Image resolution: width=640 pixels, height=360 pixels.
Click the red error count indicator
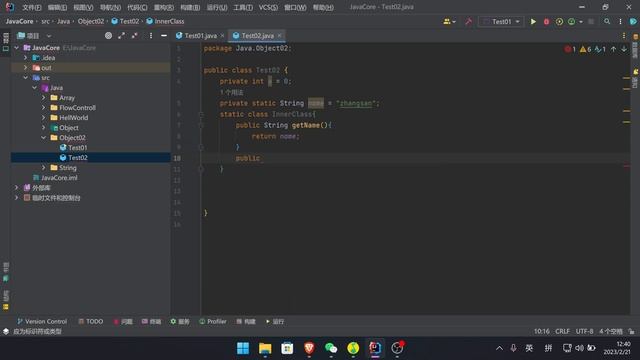pos(570,49)
